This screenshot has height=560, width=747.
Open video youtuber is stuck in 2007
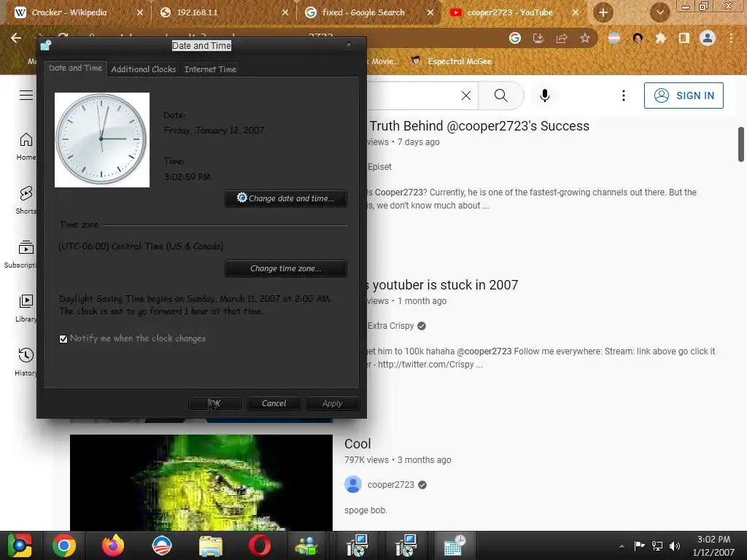(442, 285)
